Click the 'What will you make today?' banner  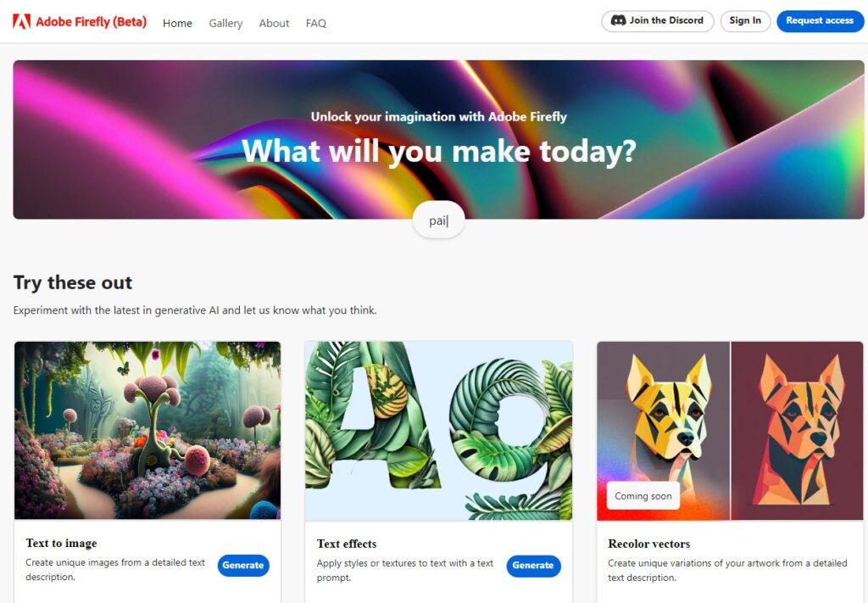pos(438,140)
